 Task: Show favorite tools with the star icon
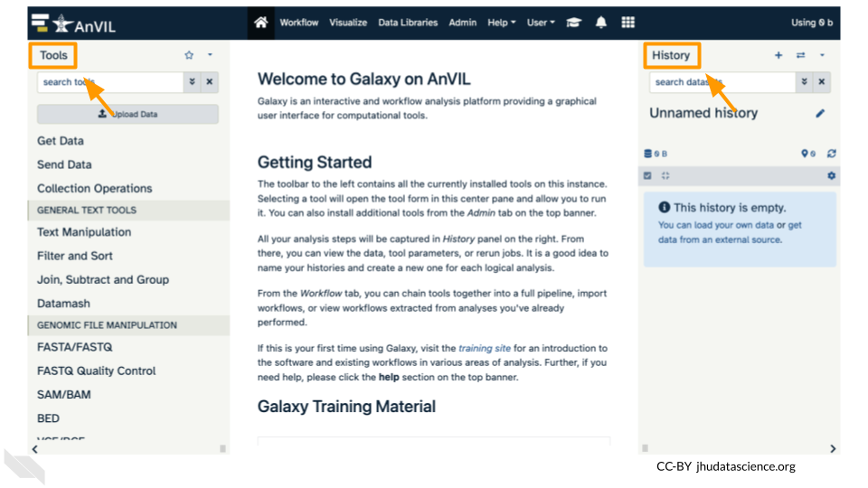(x=189, y=55)
